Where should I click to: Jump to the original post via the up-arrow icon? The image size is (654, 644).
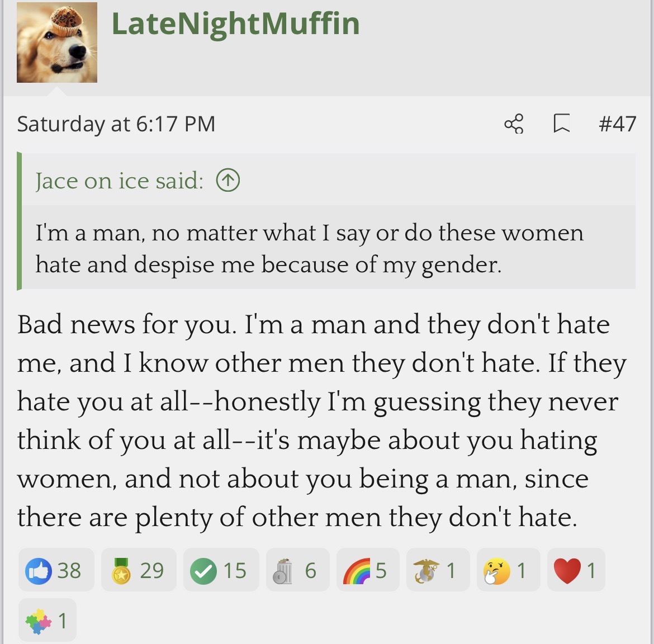tap(228, 181)
